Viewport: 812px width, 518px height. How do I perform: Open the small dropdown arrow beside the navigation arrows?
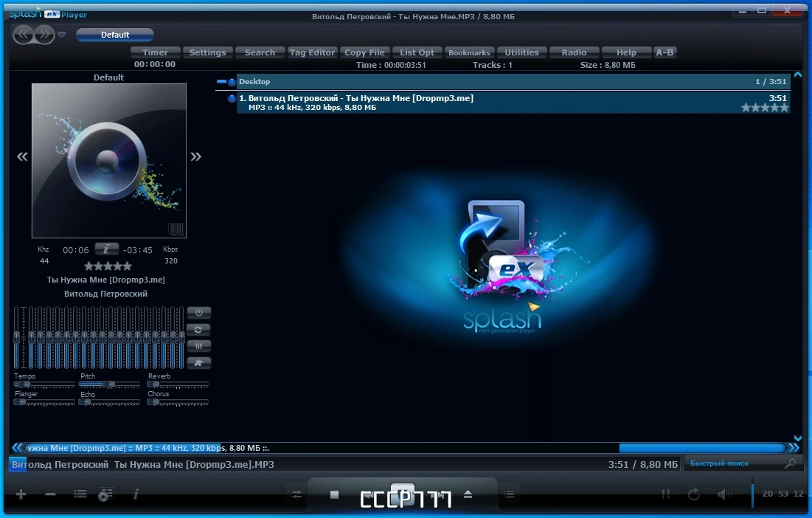pyautogui.click(x=62, y=35)
